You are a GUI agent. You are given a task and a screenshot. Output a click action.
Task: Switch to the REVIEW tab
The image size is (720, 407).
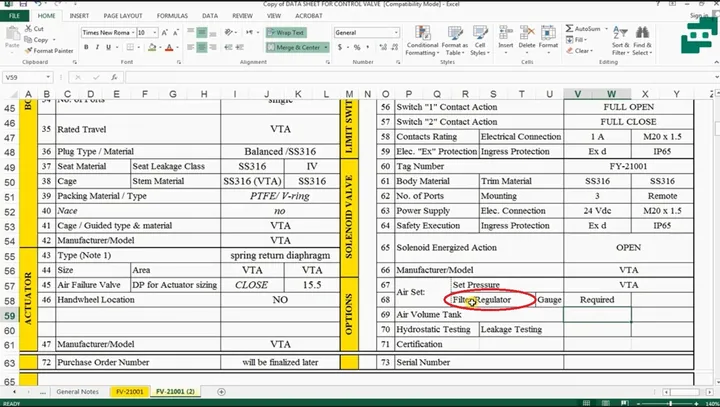pos(242,16)
